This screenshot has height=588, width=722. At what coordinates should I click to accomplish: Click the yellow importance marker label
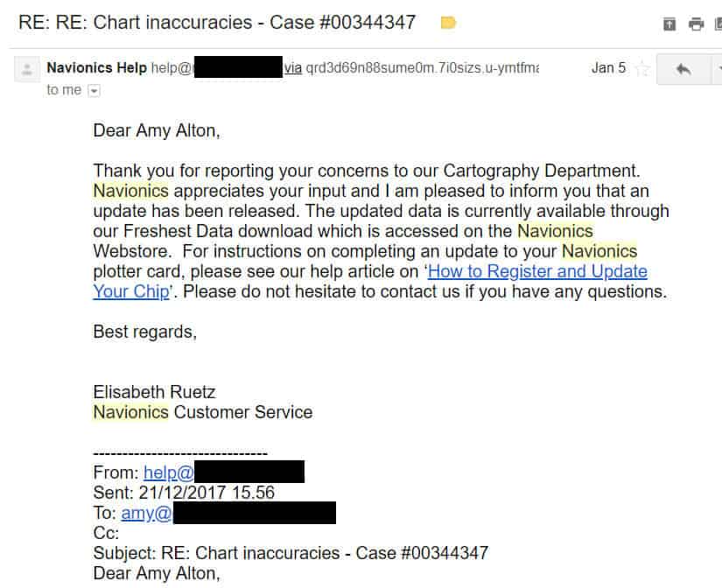click(448, 23)
